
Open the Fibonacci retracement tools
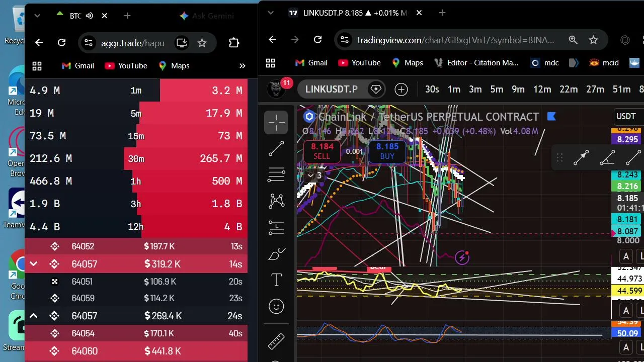(276, 174)
